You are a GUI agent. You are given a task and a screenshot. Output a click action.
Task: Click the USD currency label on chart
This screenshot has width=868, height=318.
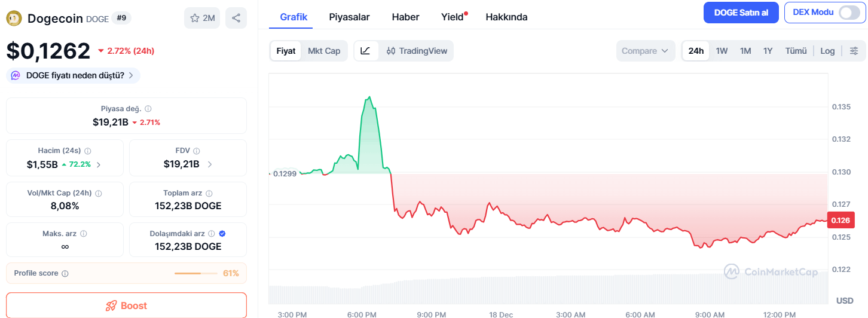tap(845, 300)
